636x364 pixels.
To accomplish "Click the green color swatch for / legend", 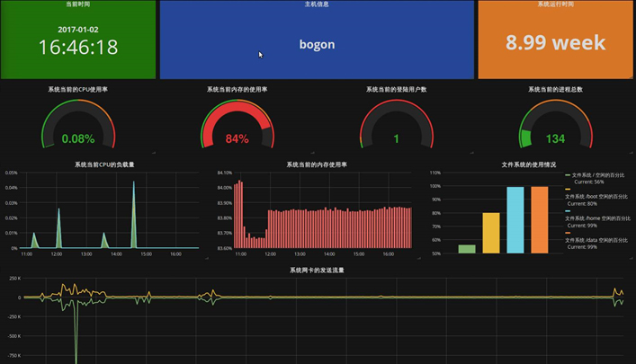I will [x=568, y=175].
